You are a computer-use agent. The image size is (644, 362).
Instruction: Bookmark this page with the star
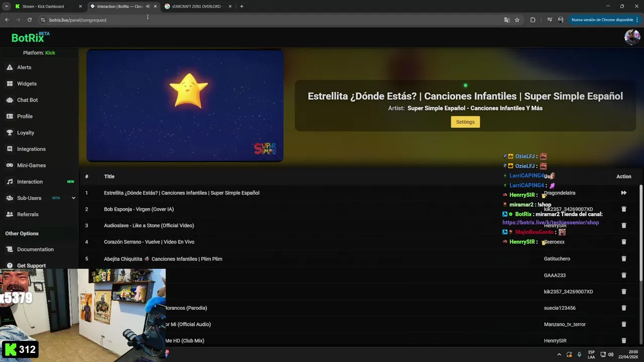point(517,20)
